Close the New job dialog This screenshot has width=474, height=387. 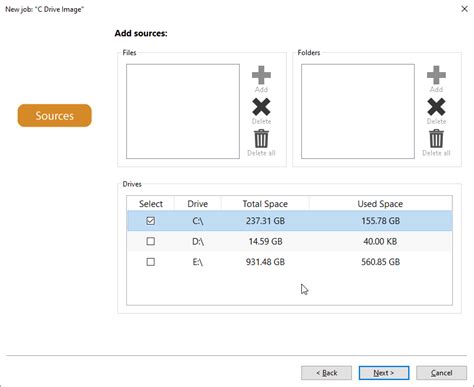click(x=464, y=9)
